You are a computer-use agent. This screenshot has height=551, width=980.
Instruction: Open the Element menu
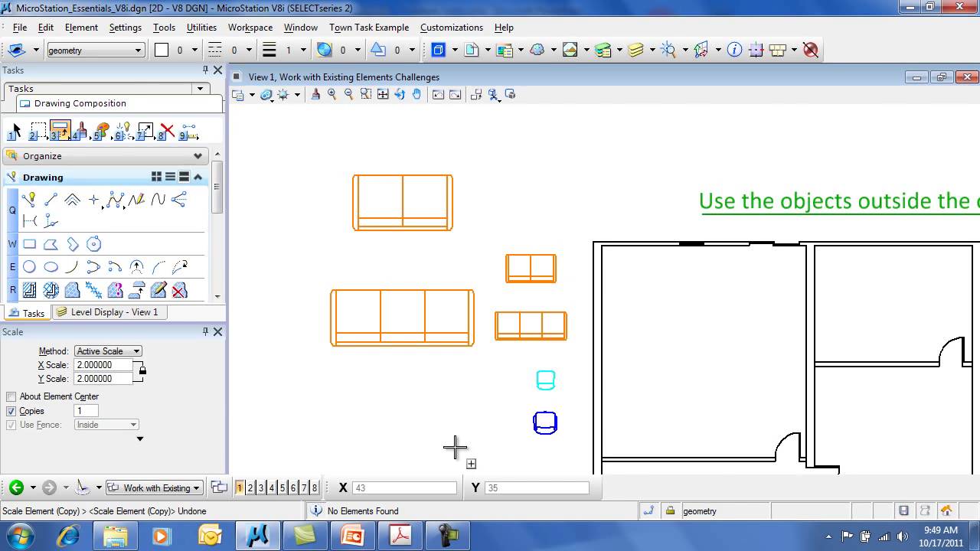[x=81, y=27]
